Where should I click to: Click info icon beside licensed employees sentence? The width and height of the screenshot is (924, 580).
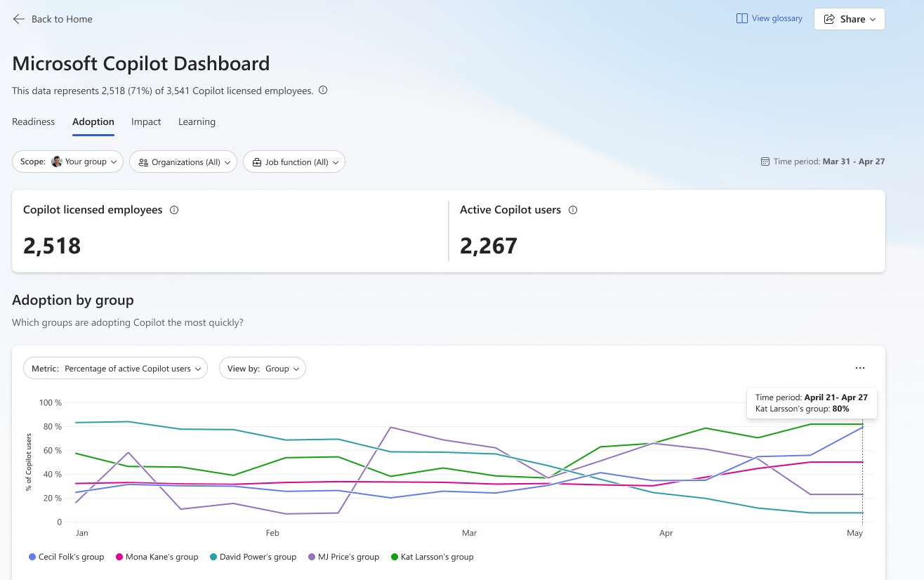point(323,91)
